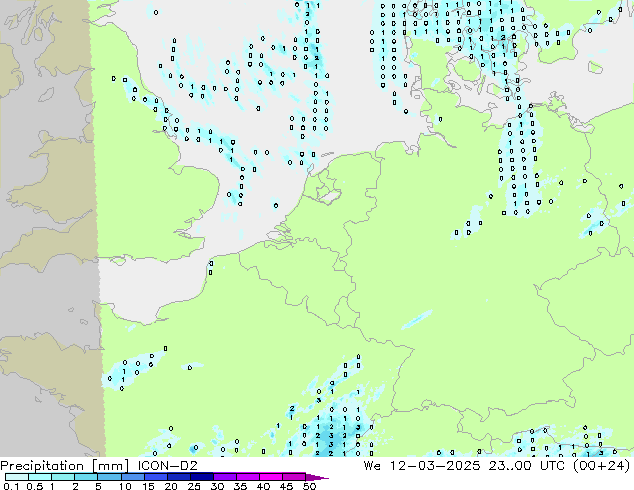Screen dimensions: 634x490
Task: Select the 2–5 mm legend color swatch
Action: pyautogui.click(x=86, y=477)
